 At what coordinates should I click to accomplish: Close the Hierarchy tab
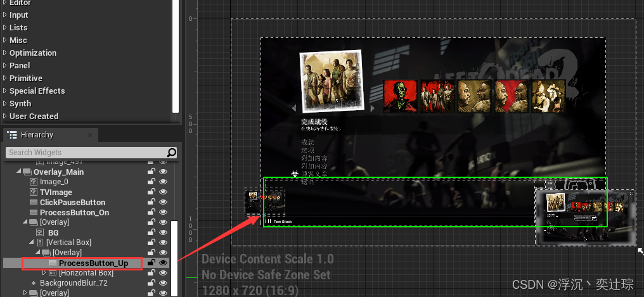click(89, 134)
